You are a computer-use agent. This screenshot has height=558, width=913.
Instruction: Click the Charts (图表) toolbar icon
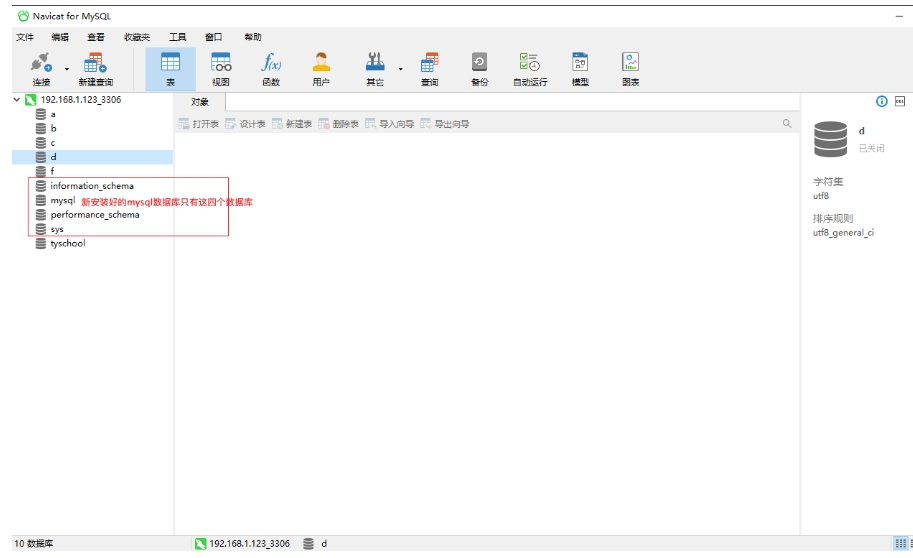click(630, 68)
